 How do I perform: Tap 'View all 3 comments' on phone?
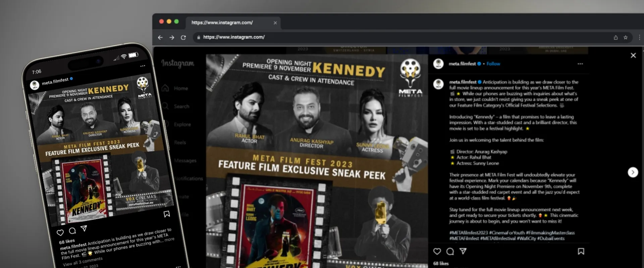tap(83, 262)
